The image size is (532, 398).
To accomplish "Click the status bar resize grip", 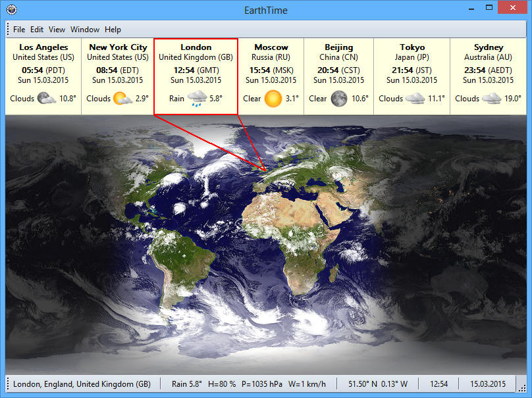I will 521,387.
